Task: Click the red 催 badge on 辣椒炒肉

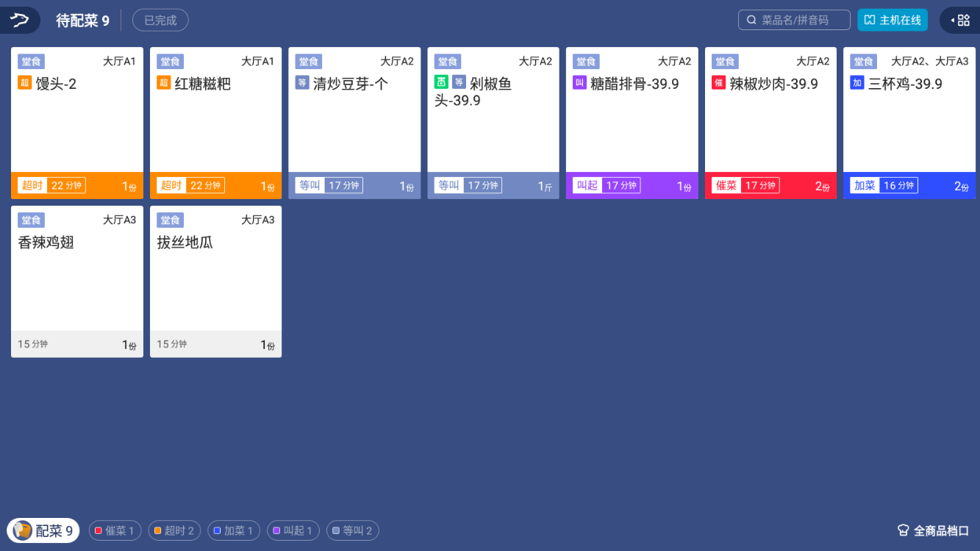Action: [x=718, y=83]
